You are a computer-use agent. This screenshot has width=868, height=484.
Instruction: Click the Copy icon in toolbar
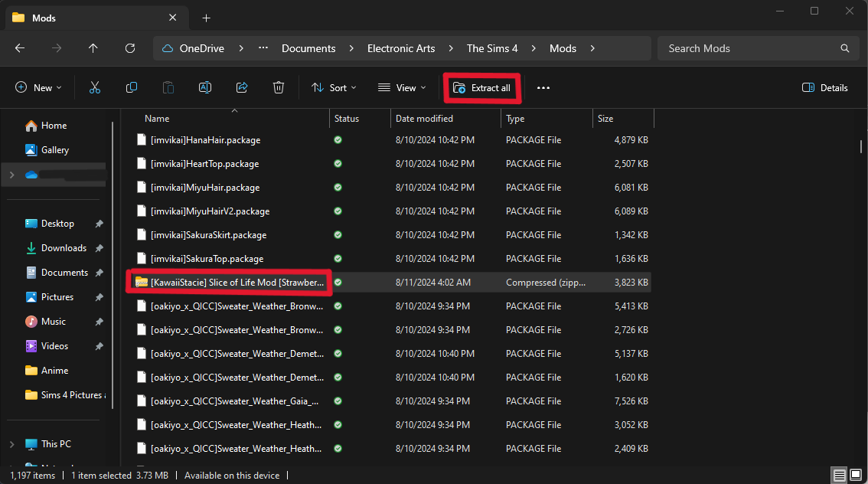point(132,88)
